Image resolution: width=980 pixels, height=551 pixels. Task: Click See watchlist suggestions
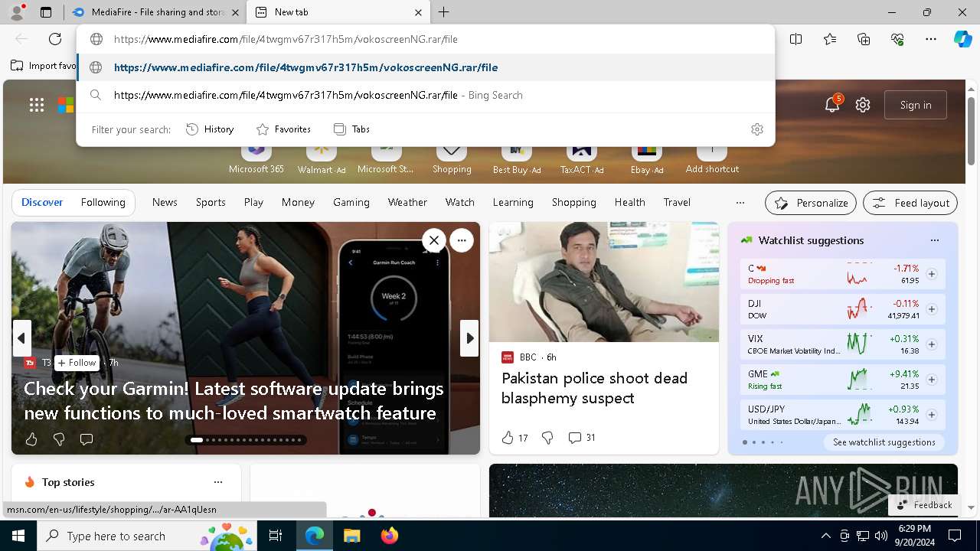[x=884, y=442]
